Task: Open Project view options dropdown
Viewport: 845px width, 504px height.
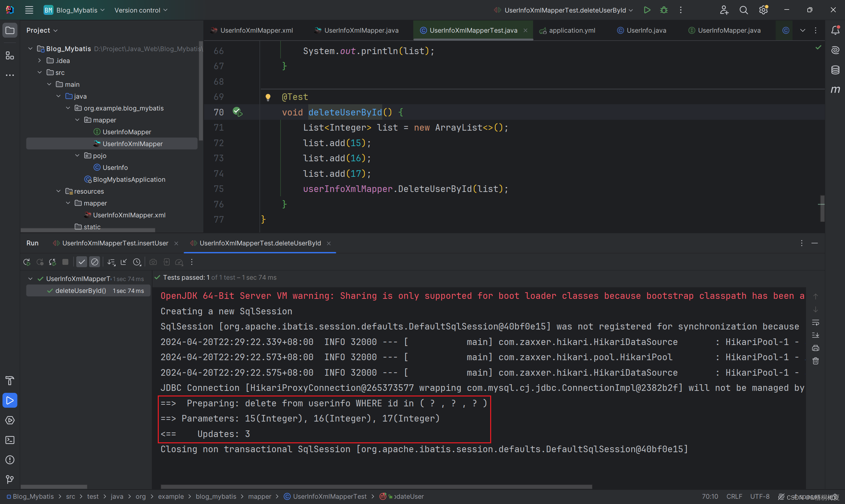Action: [x=42, y=31]
